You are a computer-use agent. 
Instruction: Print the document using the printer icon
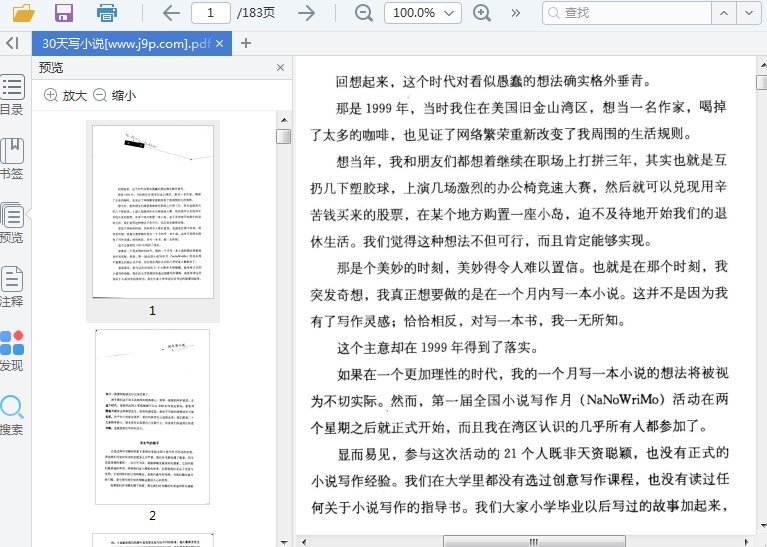107,13
